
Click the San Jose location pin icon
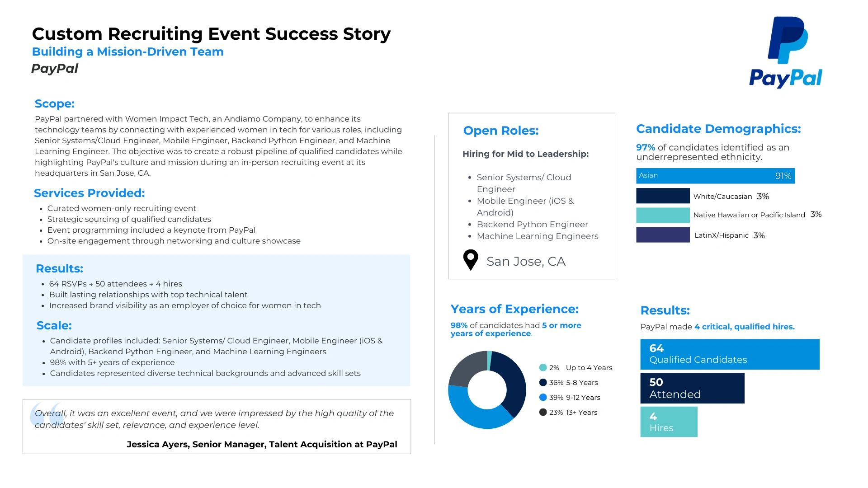(x=471, y=260)
